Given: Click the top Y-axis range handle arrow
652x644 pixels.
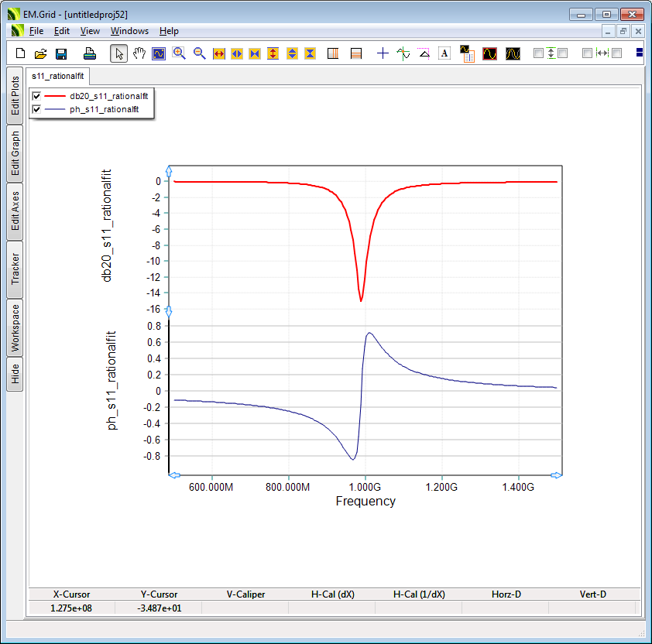Looking at the screenshot, I should pos(170,171).
